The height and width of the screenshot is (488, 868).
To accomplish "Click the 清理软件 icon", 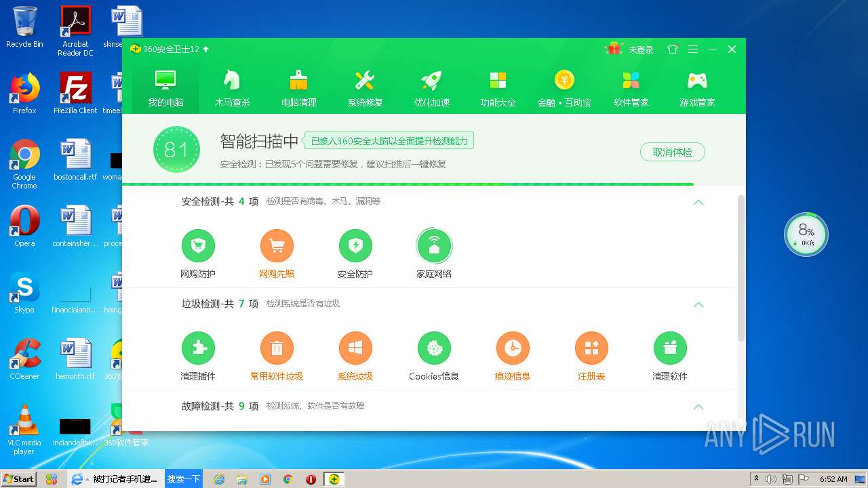I will (670, 348).
